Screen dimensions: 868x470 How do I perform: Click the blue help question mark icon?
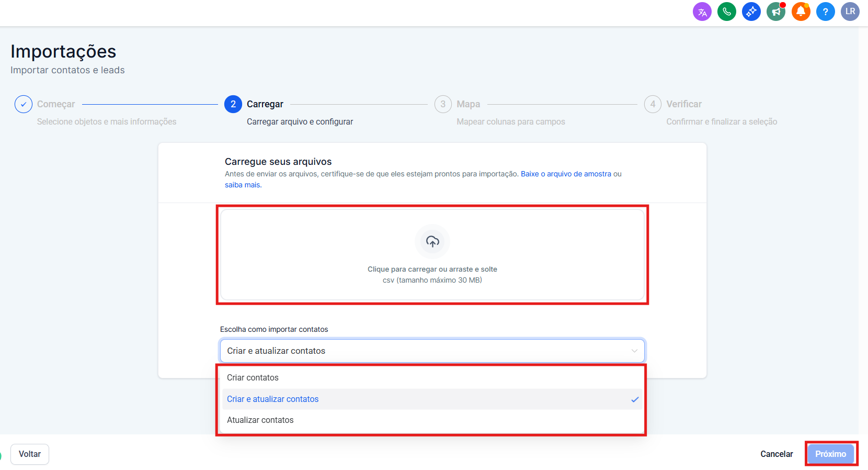[825, 12]
